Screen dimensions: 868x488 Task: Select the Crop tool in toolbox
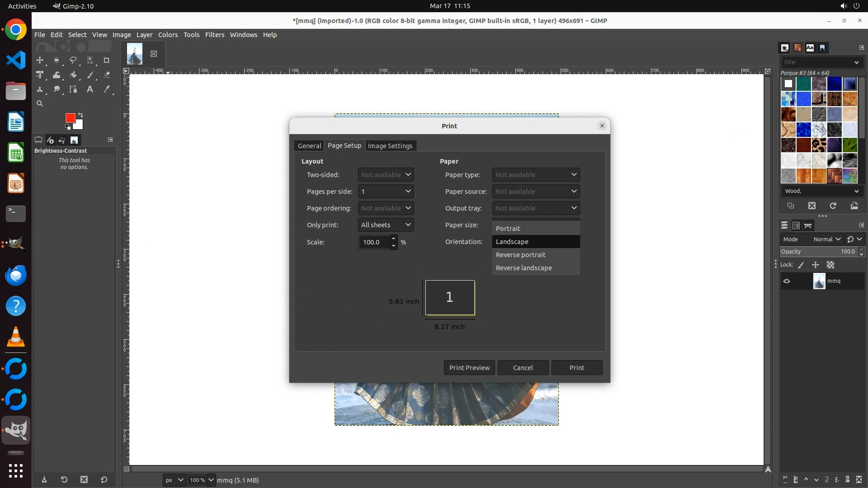[107, 60]
